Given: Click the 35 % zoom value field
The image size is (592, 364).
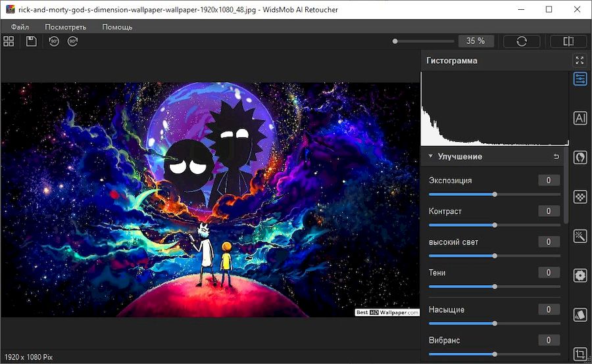Looking at the screenshot, I should point(476,41).
